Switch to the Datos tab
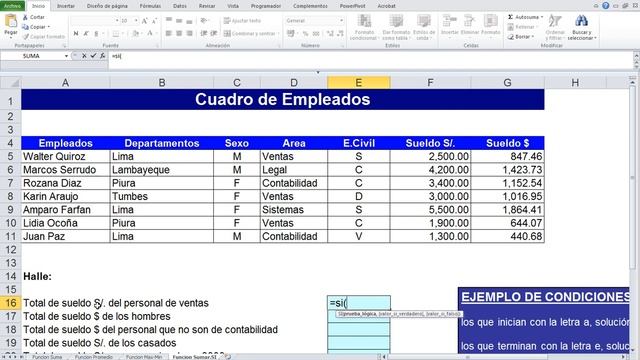Viewport: 640px width, 360px height. pos(180,6)
